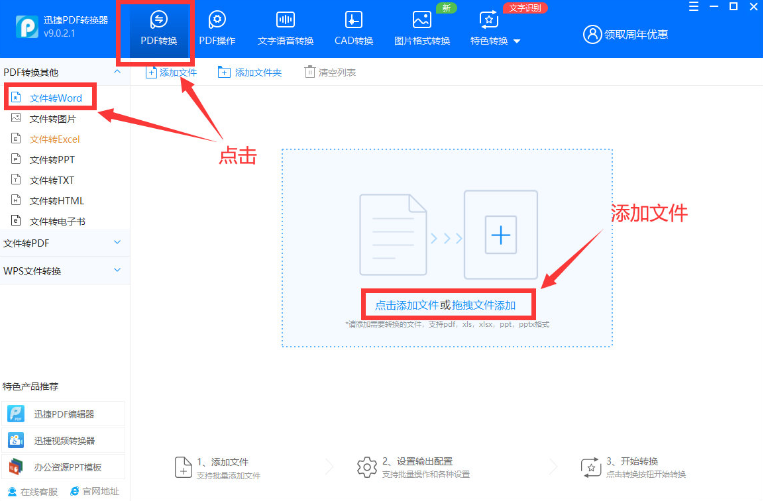Choose 文件转Excel in the sidebar

(x=54, y=139)
